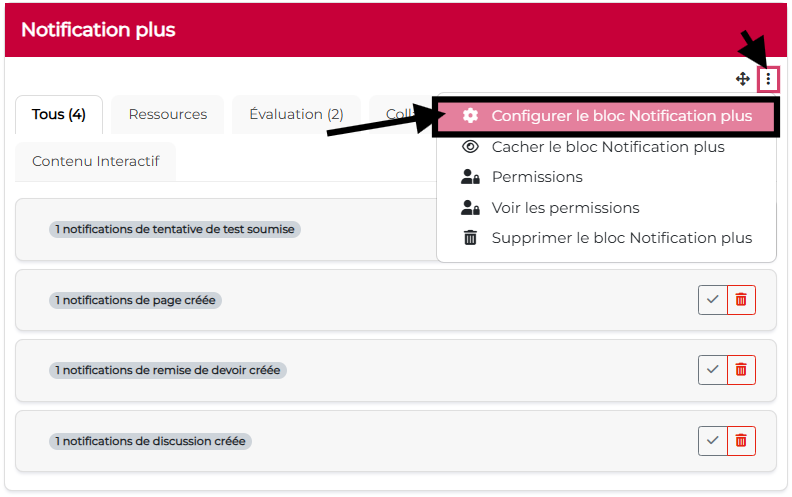Screen dimensions: 792x497
Task: Mark remise de devoir notification as read
Action: point(712,370)
